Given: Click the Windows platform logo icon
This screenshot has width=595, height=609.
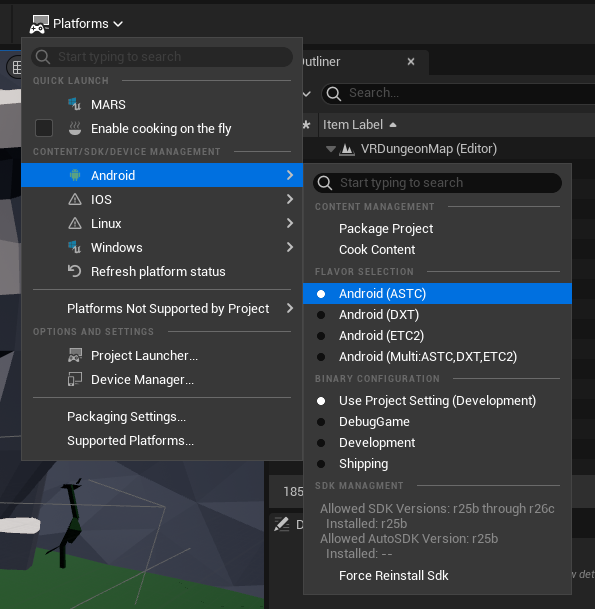Looking at the screenshot, I should point(75,247).
